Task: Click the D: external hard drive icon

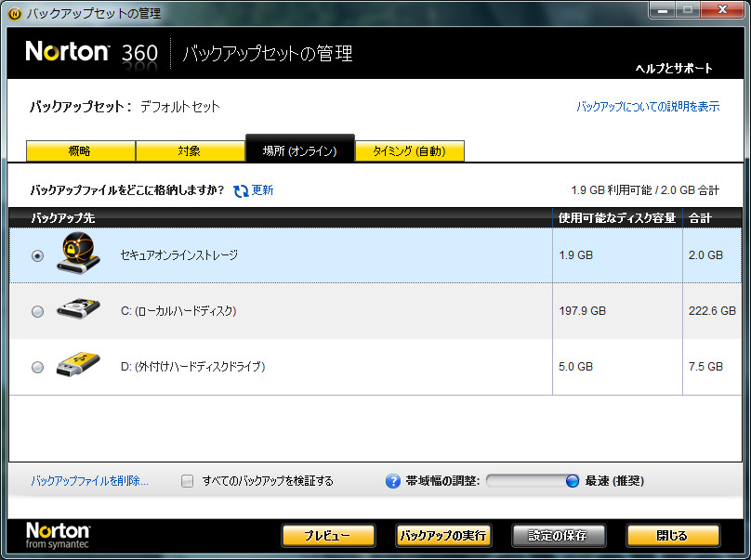Action: (77, 366)
